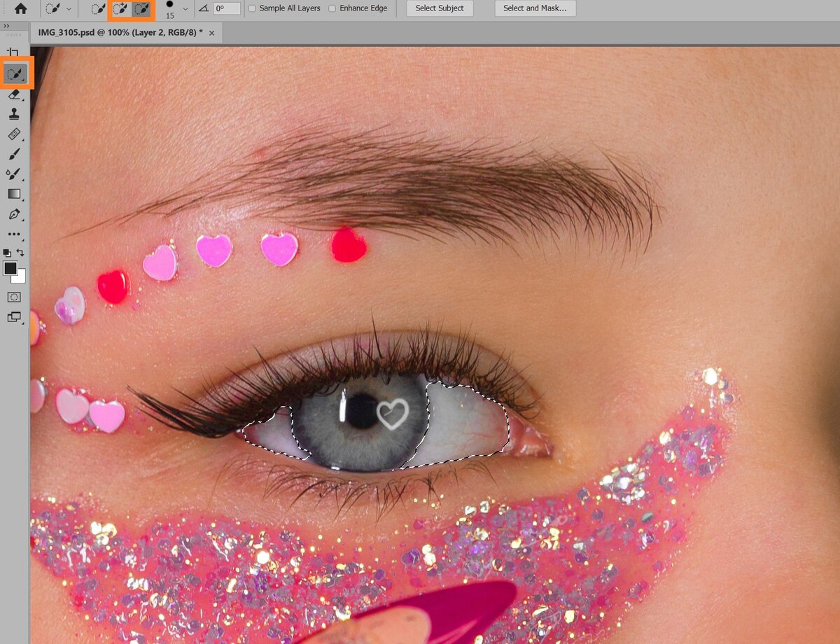Toggle Quick Mask mode
Image resolution: width=840 pixels, height=644 pixels.
[x=14, y=297]
